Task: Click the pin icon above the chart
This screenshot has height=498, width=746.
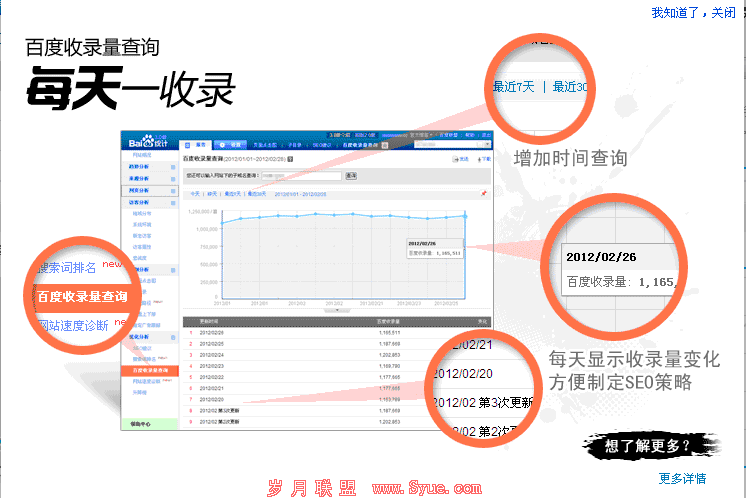Action: tap(484, 193)
